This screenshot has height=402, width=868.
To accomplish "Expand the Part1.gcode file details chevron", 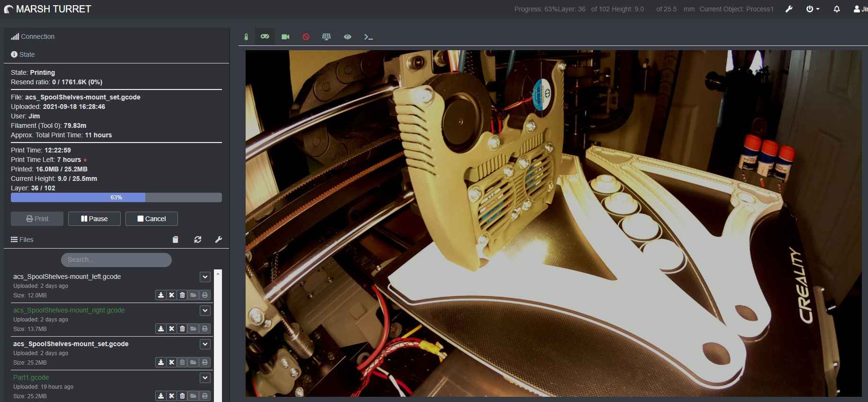I will tap(205, 378).
